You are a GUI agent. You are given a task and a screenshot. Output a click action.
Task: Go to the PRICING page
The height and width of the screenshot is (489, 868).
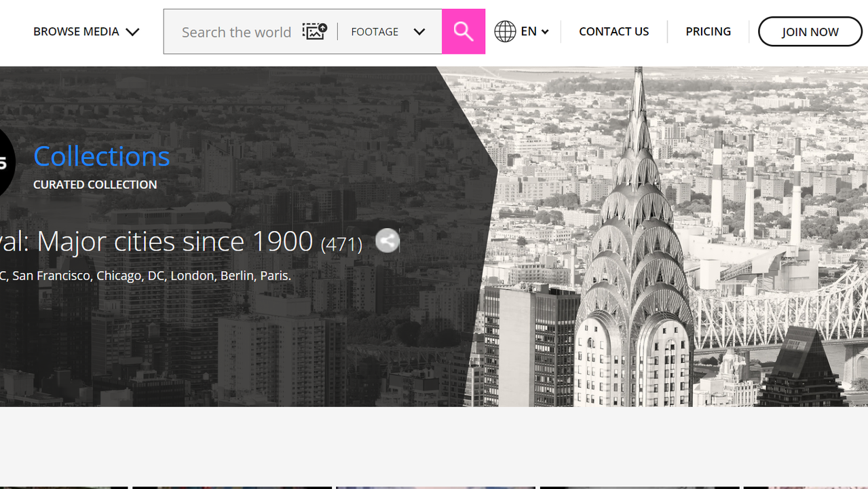708,31
